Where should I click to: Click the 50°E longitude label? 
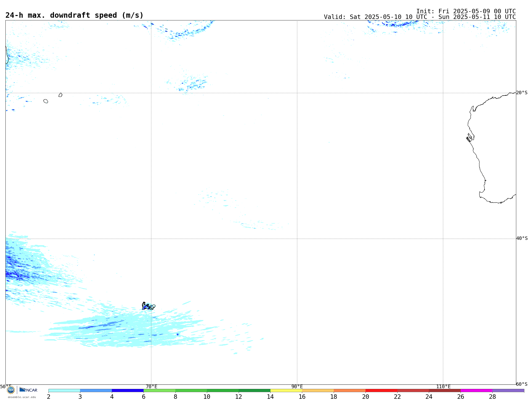point(6,386)
